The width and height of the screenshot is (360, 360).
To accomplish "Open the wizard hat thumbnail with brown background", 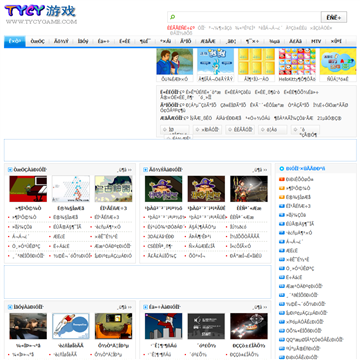I will (206, 189).
